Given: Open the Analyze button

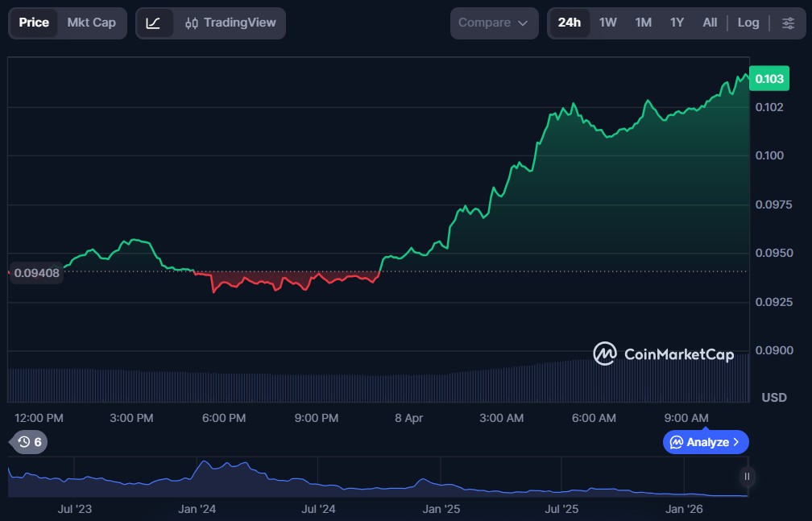Looking at the screenshot, I should (706, 442).
